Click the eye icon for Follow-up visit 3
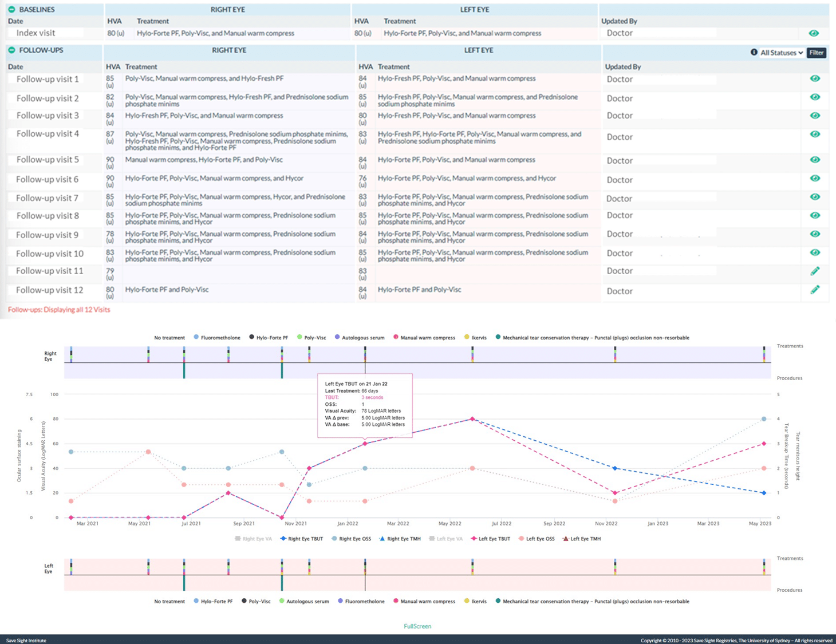The width and height of the screenshot is (836, 644). pos(815,116)
